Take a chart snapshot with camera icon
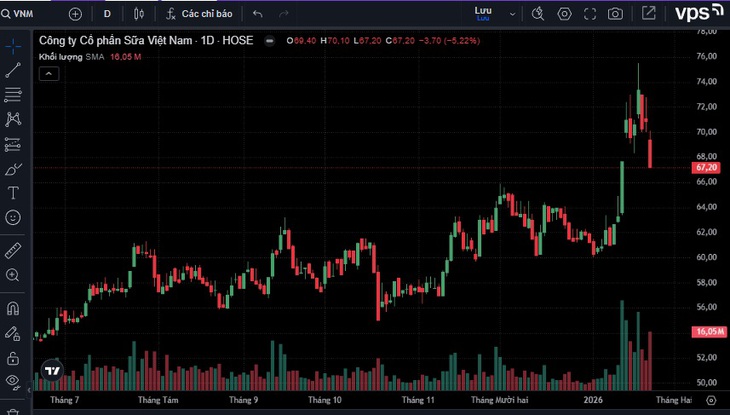This screenshot has width=730, height=415. point(615,14)
